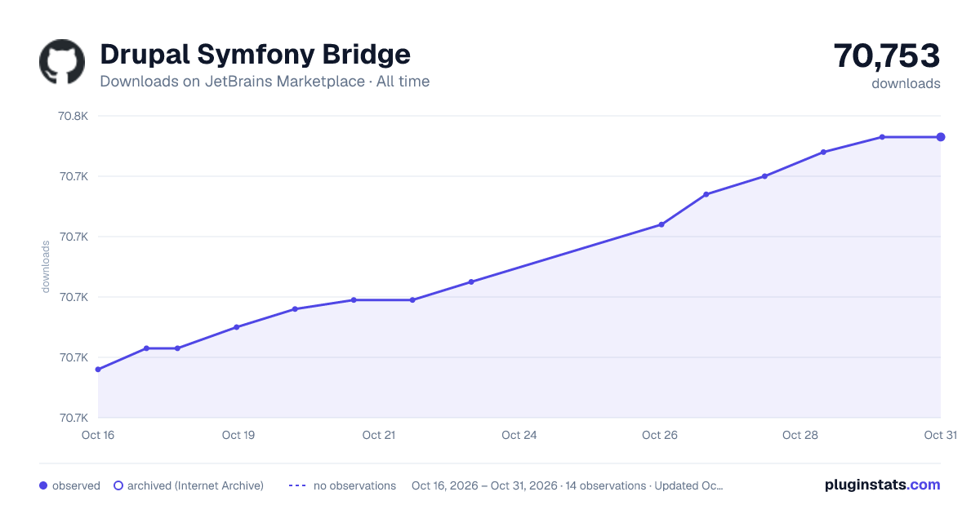This screenshot has width=980, height=514.
Task: Click the Oct 26 axis label
Action: (x=660, y=435)
